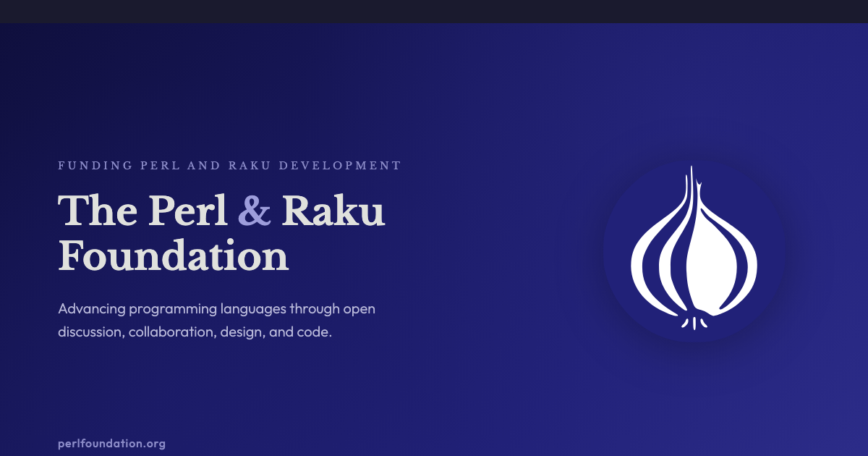Click the purple ampersand in the heading

(x=255, y=211)
